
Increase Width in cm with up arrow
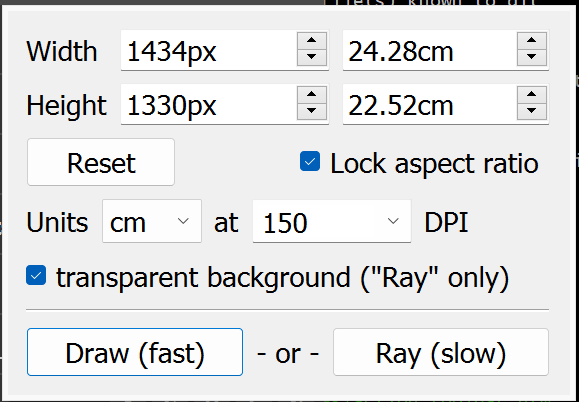click(x=532, y=40)
